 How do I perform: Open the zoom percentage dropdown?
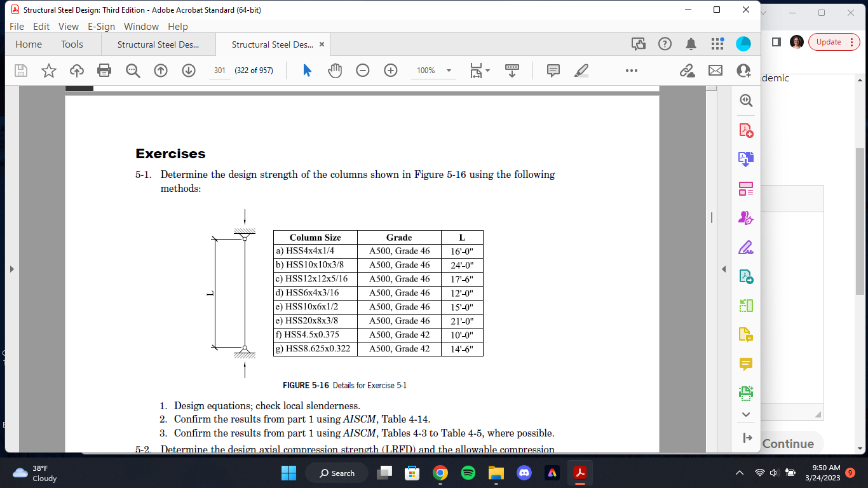click(449, 71)
